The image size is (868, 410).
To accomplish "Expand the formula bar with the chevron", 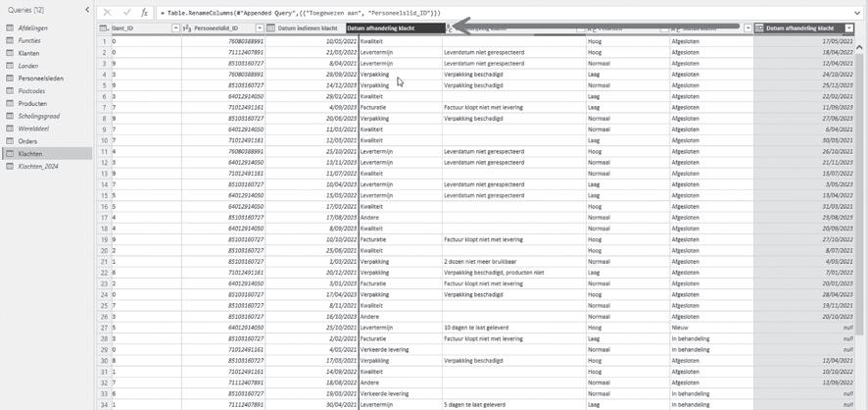I will (x=857, y=12).
